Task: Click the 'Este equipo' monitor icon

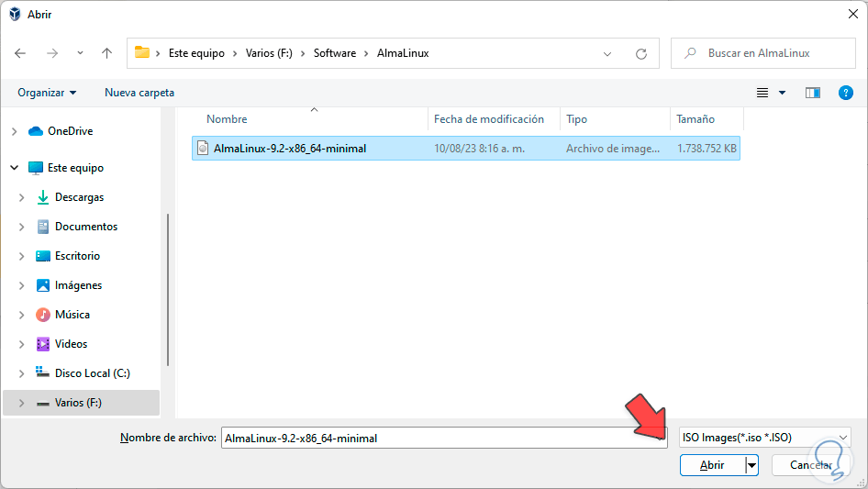Action: point(36,168)
